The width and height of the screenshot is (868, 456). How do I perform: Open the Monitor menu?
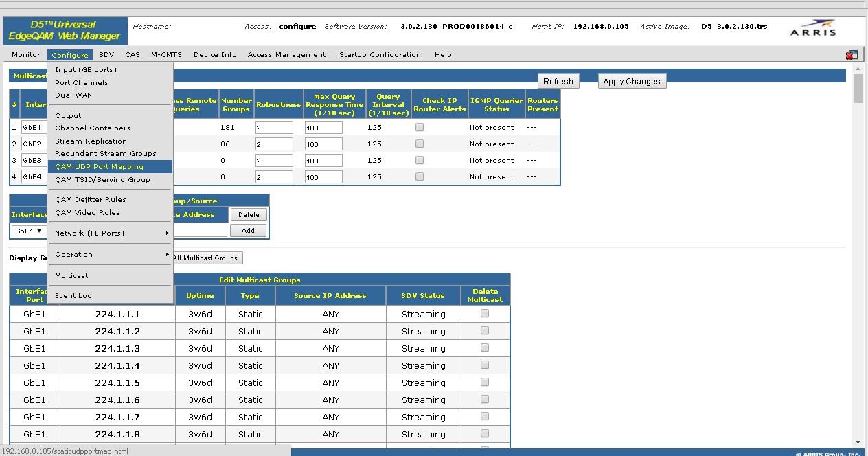26,55
